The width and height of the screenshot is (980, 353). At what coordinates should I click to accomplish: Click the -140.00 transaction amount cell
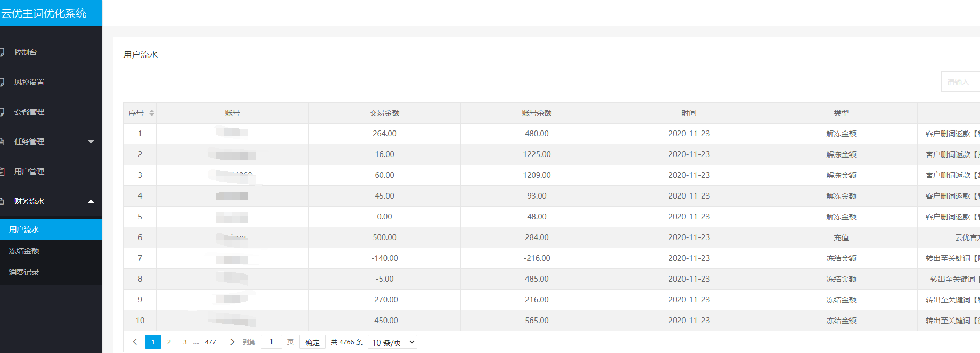384,258
